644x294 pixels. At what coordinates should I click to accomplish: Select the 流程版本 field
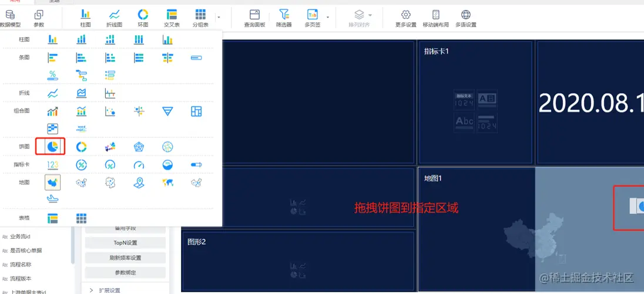21,278
